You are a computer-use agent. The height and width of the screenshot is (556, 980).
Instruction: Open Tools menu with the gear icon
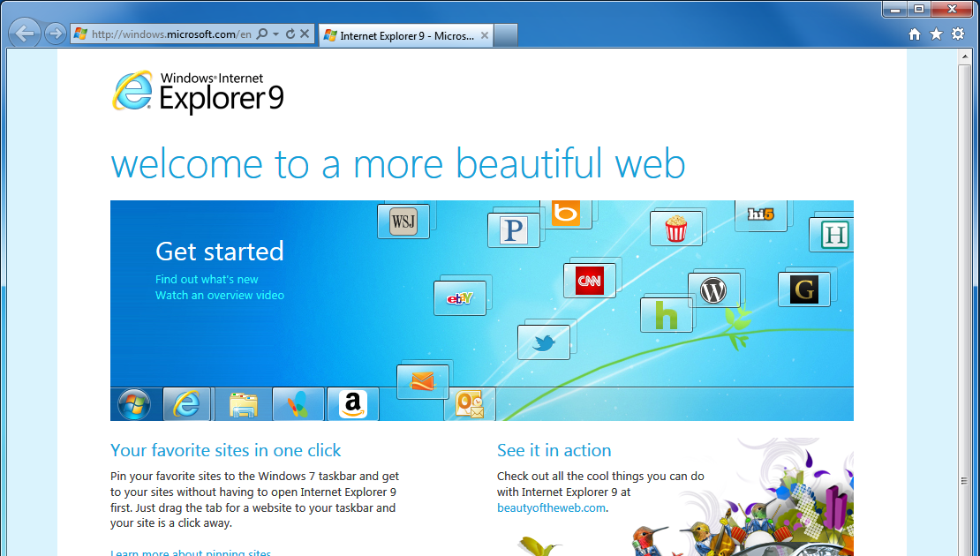(958, 34)
